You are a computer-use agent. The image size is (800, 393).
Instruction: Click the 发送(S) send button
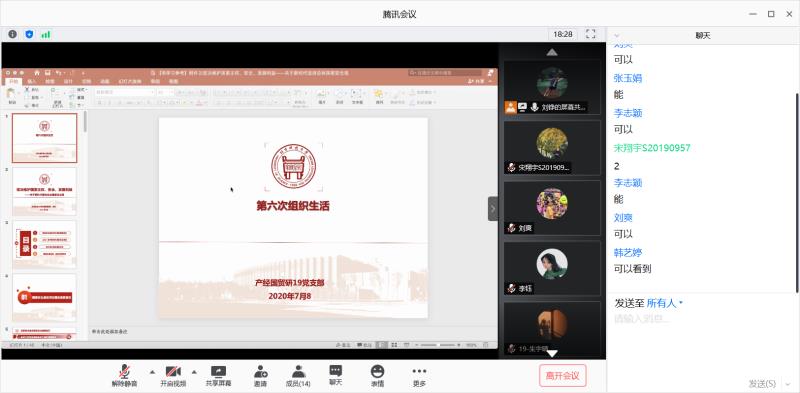coord(762,383)
